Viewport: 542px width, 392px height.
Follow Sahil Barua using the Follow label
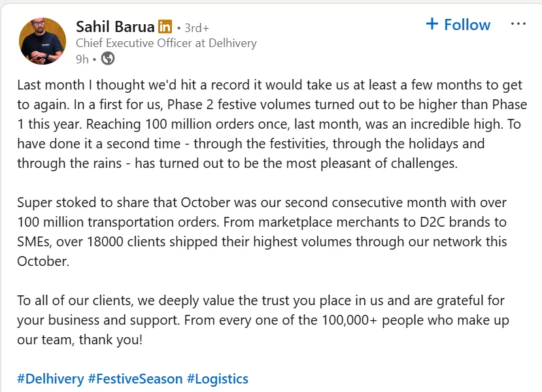coord(467,25)
